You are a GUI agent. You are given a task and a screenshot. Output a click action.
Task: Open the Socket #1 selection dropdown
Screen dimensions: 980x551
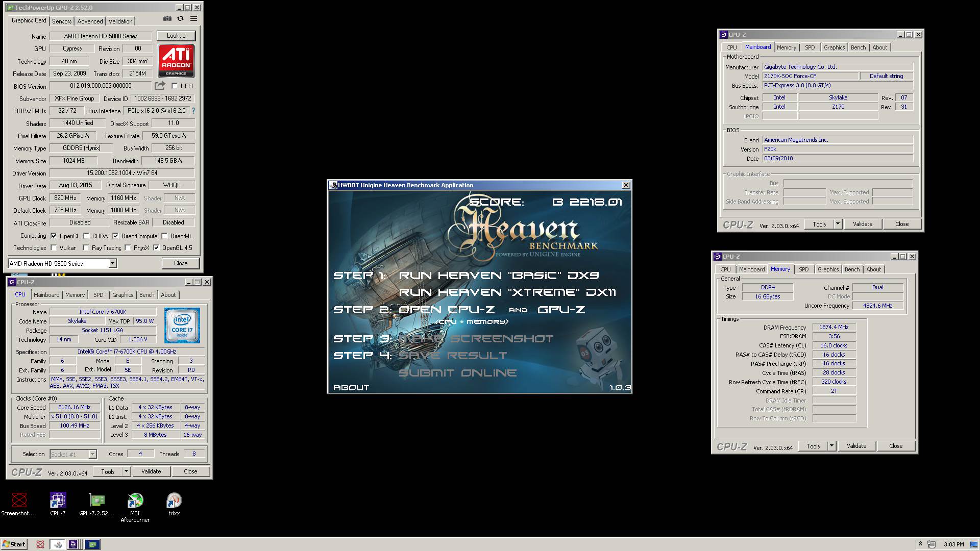click(x=92, y=454)
